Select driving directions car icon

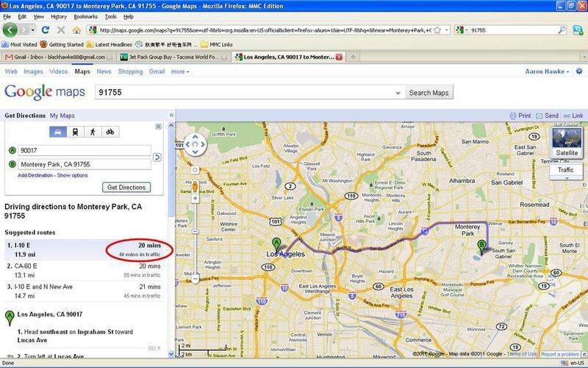point(58,132)
